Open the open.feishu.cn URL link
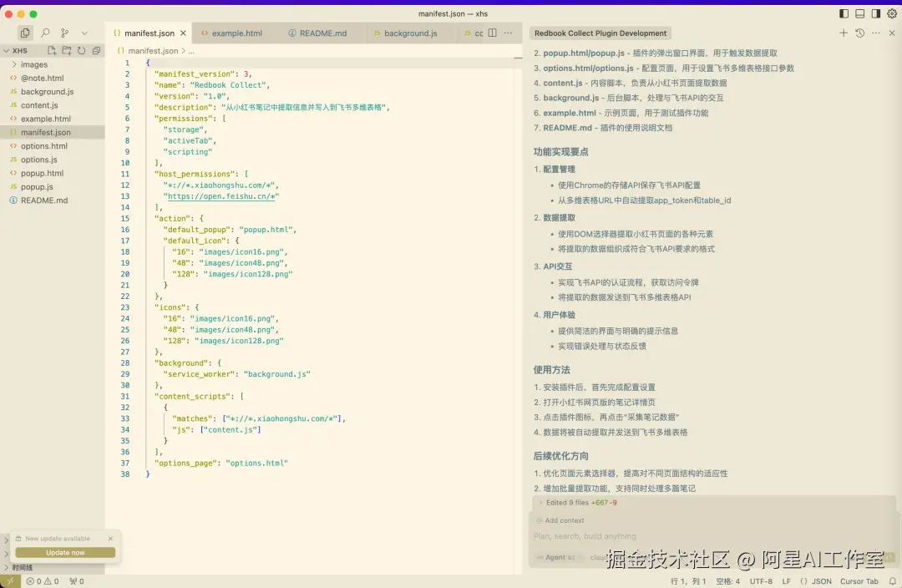The image size is (902, 588). (x=221, y=196)
